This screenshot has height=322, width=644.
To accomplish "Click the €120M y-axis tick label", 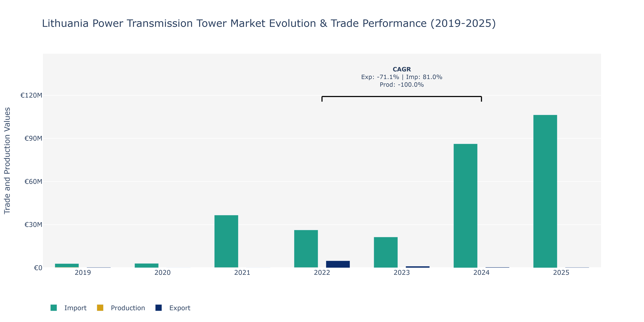I will coord(31,95).
